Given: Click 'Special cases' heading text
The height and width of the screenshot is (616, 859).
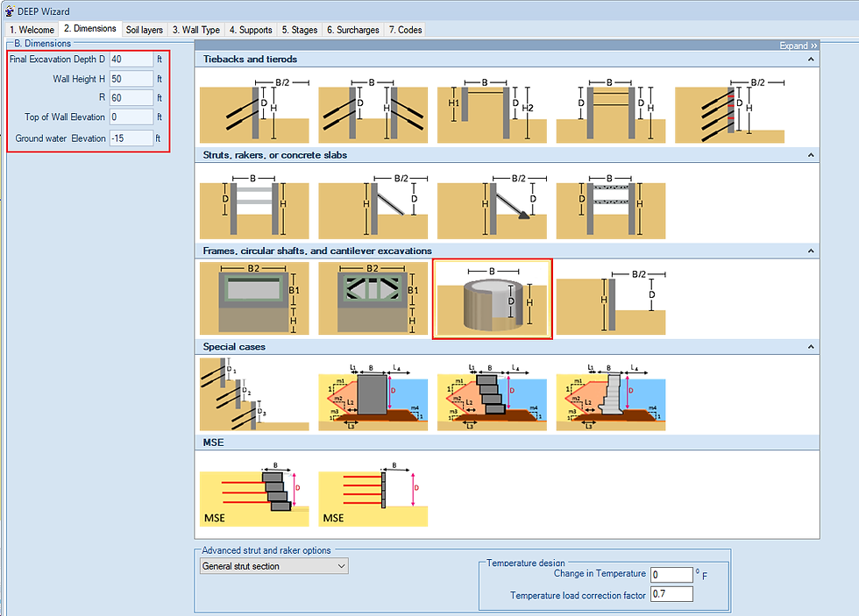Looking at the screenshot, I should coord(234,347).
